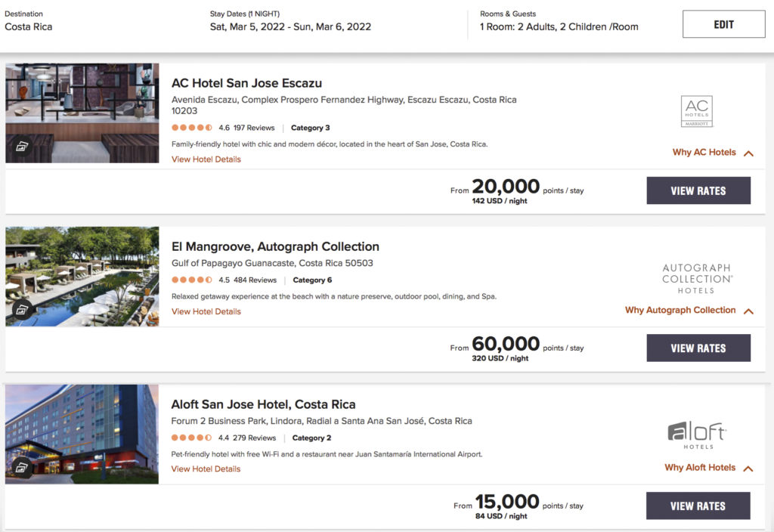Open the 484 Reviews for El Mangroove
774x532 pixels.
[x=255, y=280]
